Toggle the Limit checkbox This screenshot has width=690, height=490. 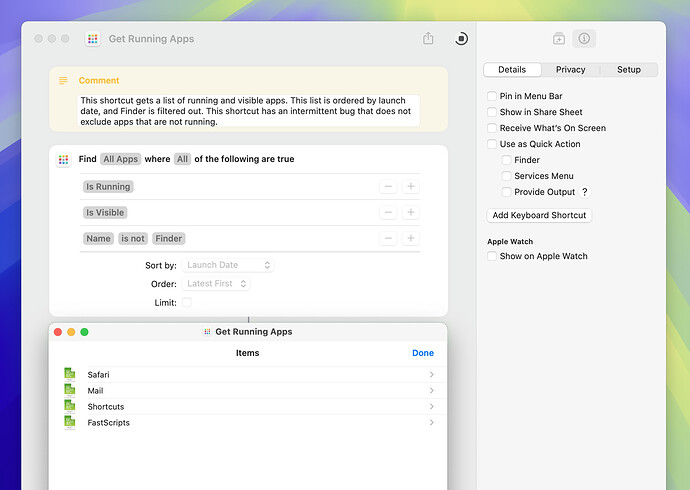tap(187, 302)
